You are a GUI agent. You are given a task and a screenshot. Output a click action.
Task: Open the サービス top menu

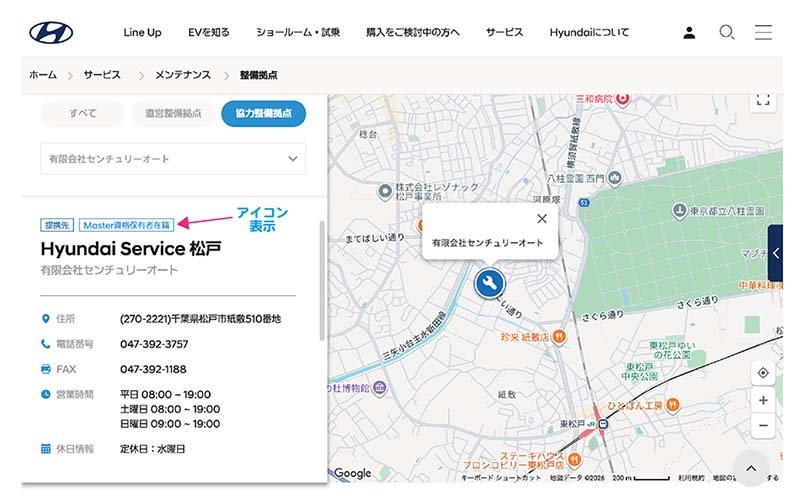[x=505, y=33]
